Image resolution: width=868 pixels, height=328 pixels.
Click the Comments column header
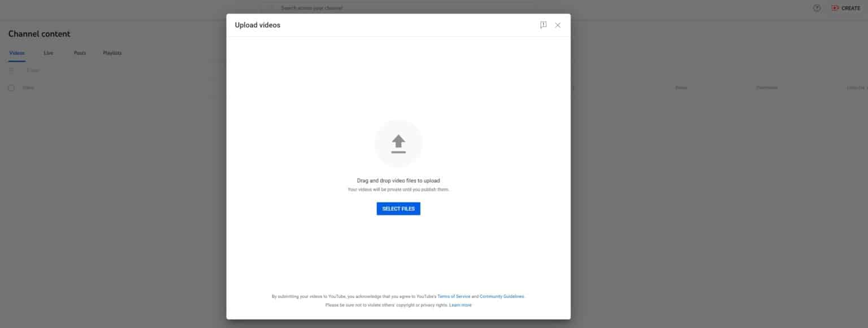click(767, 88)
